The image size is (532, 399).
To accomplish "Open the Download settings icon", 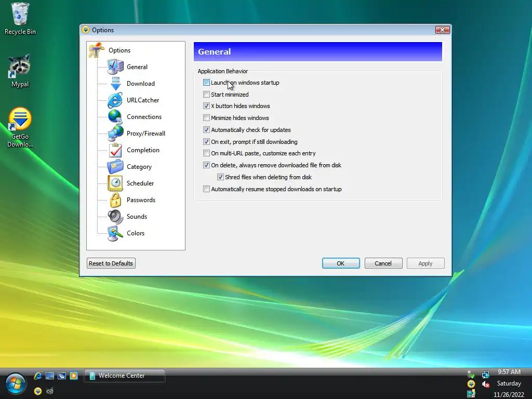I will [x=115, y=84].
